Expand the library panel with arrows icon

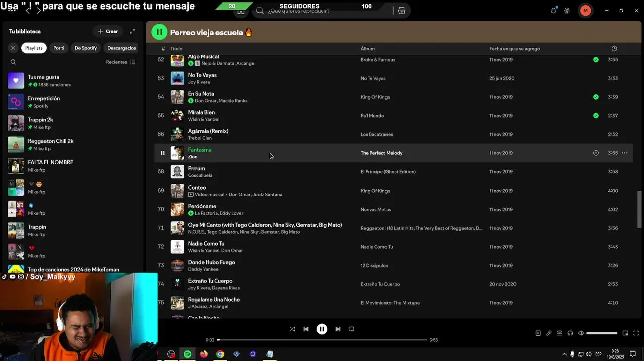pos(132,31)
